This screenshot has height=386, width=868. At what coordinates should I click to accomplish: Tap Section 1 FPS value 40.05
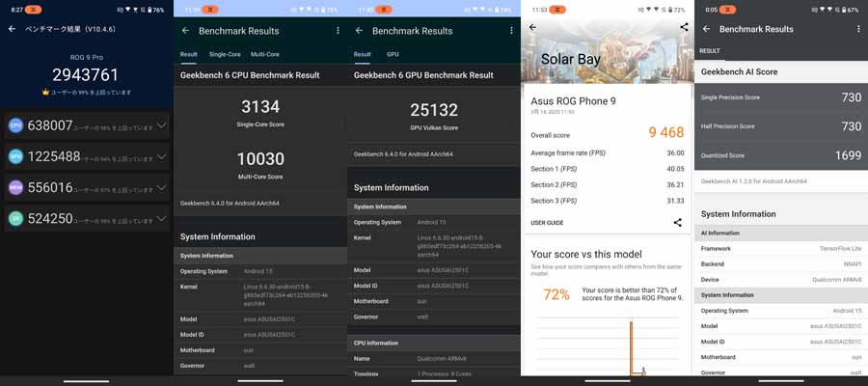(675, 169)
